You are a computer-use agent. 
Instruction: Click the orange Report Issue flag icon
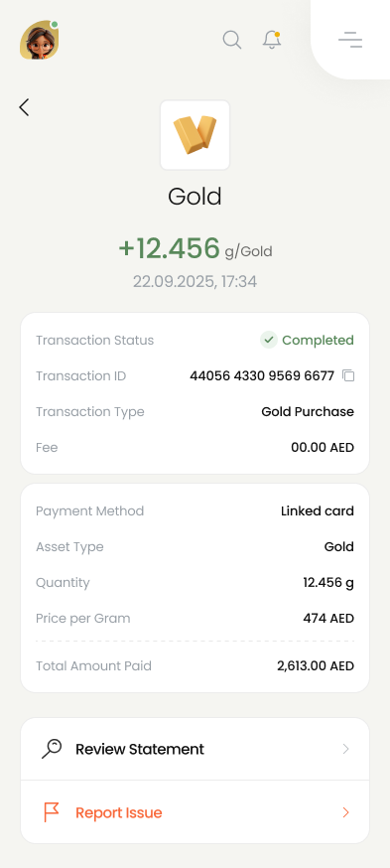pos(52,812)
